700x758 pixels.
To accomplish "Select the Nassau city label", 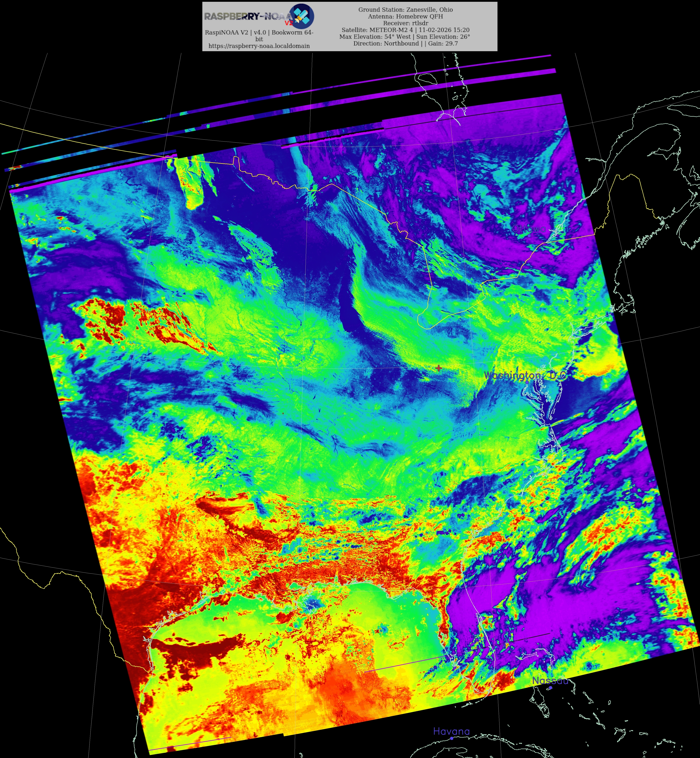I will [550, 681].
